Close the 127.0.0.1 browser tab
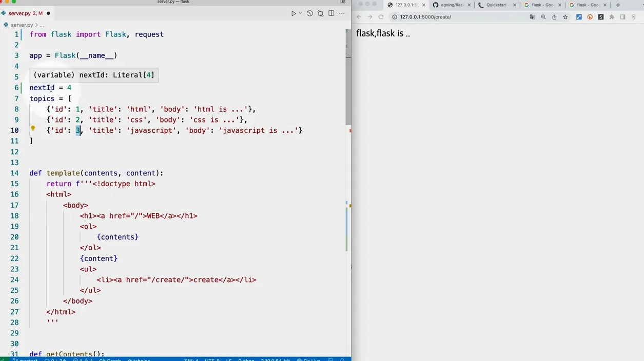The width and height of the screenshot is (644, 361). (x=424, y=5)
